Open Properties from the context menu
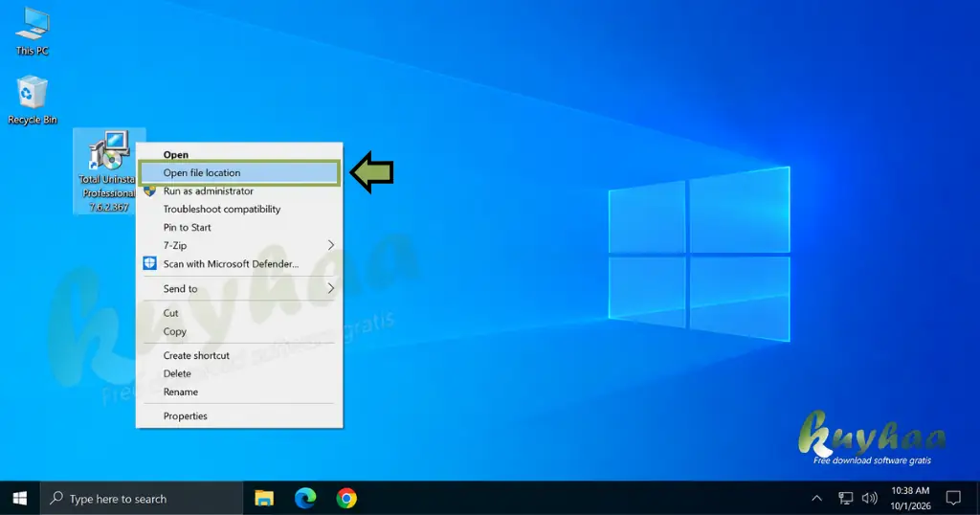The image size is (980, 515). [x=239, y=415]
